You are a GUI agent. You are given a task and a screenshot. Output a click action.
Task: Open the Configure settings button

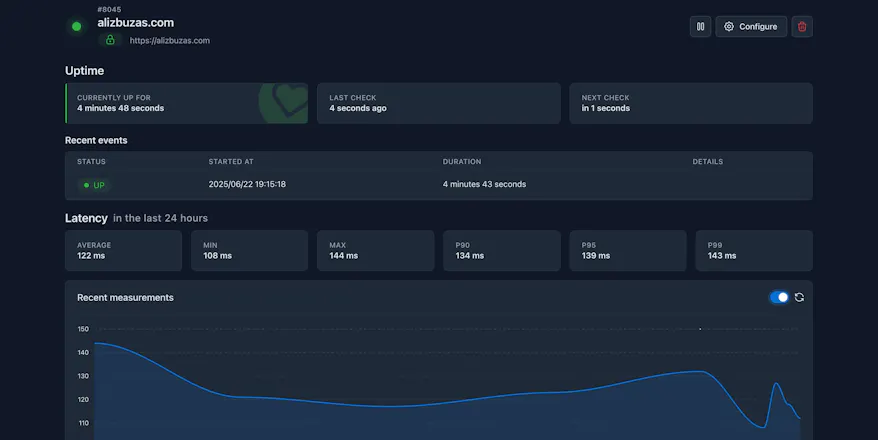click(751, 26)
